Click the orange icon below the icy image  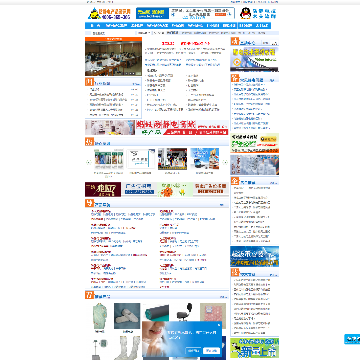pos(235,181)
